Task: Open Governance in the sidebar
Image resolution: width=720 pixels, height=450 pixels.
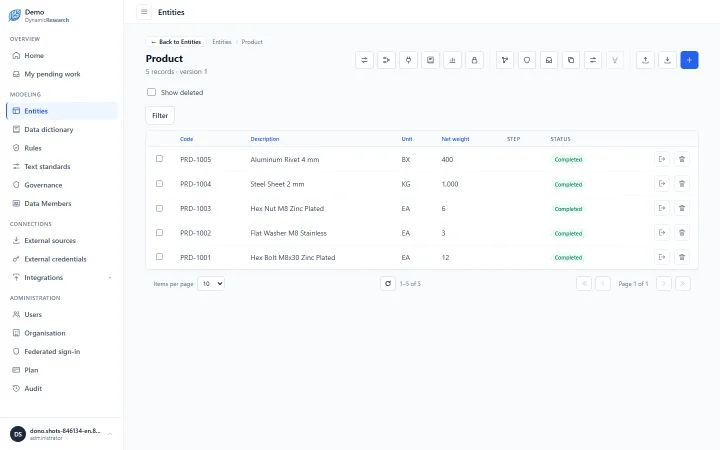Action: tap(62, 185)
